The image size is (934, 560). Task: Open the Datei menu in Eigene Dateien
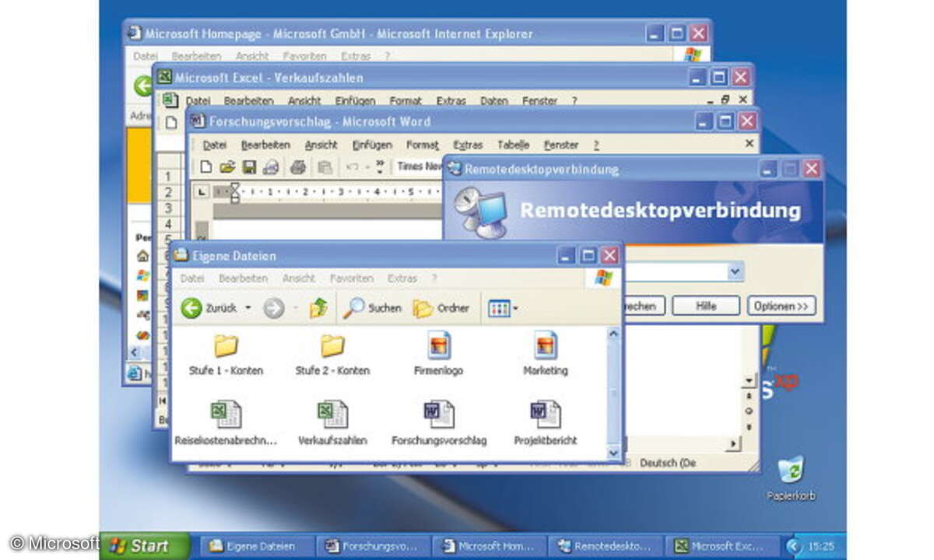coord(191,278)
